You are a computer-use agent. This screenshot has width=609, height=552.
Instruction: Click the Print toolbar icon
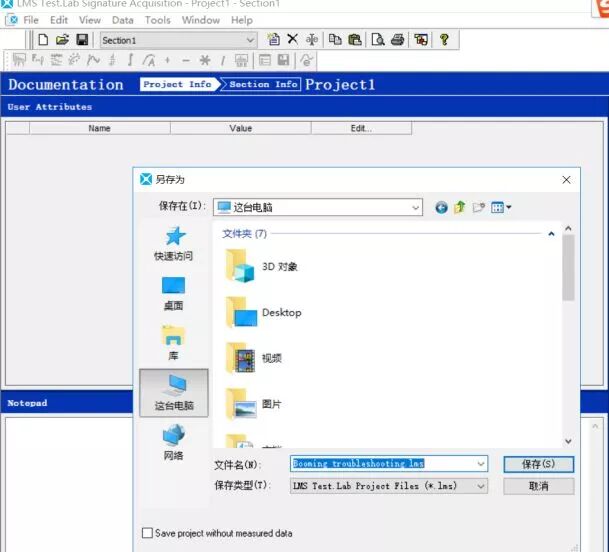click(397, 40)
